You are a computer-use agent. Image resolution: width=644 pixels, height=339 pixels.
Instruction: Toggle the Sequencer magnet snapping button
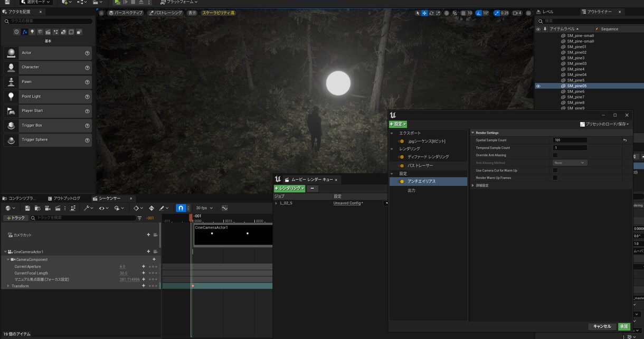point(181,208)
